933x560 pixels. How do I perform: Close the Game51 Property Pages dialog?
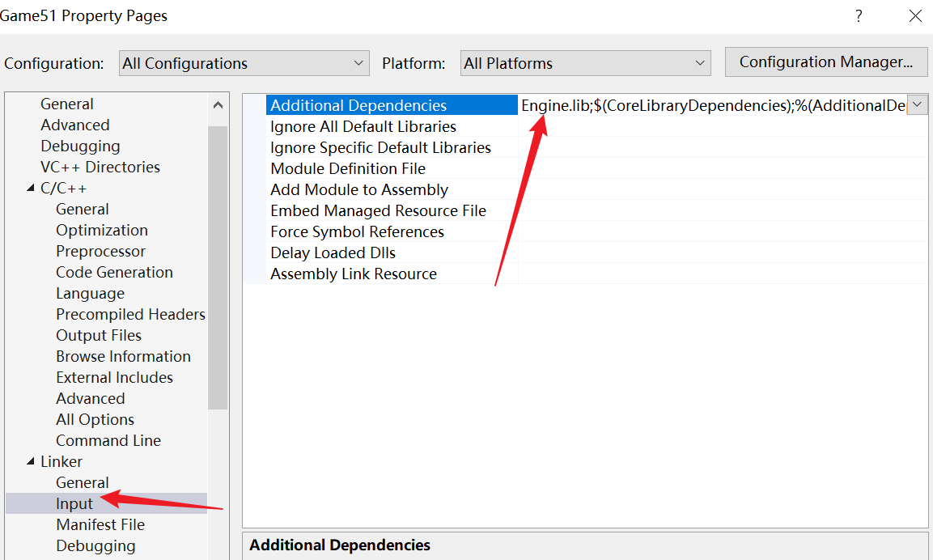(915, 16)
